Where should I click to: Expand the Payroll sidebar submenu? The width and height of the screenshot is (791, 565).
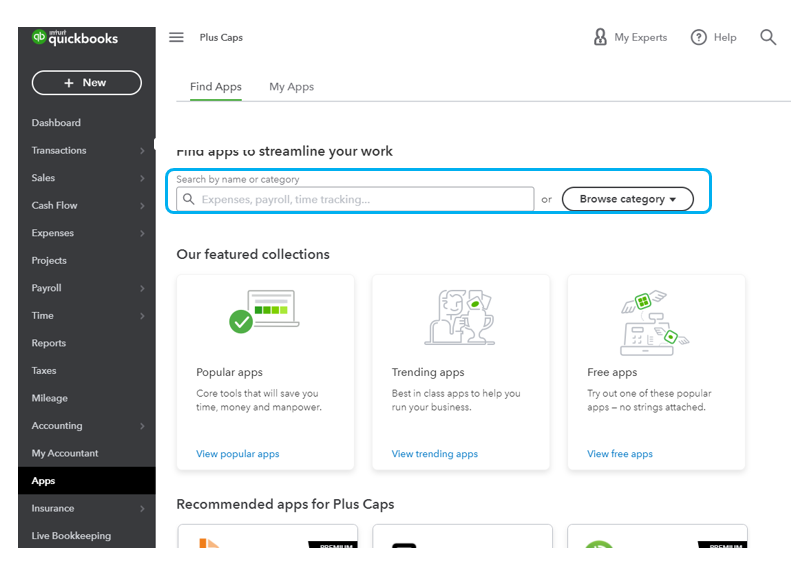click(x=142, y=288)
